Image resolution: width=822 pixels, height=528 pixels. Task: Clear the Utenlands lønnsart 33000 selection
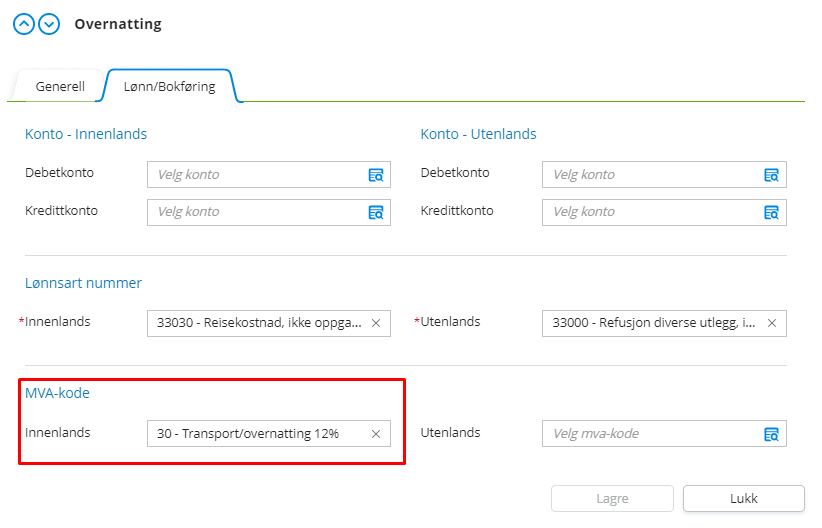(x=771, y=323)
